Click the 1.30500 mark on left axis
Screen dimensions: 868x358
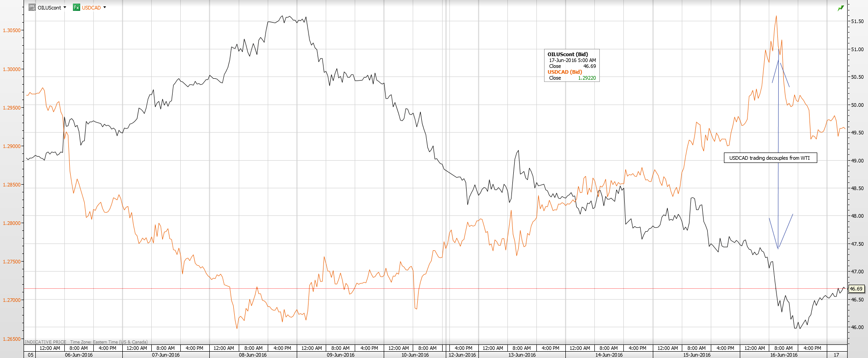tap(12, 31)
